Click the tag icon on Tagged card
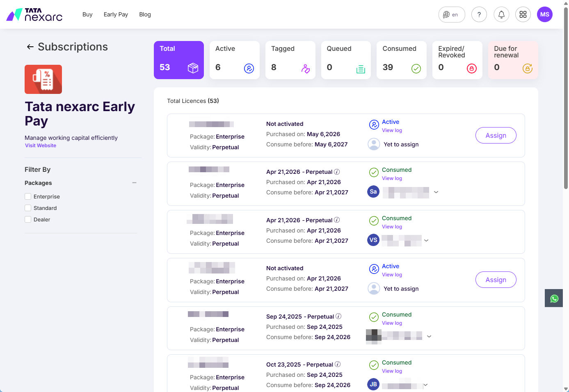 point(305,68)
